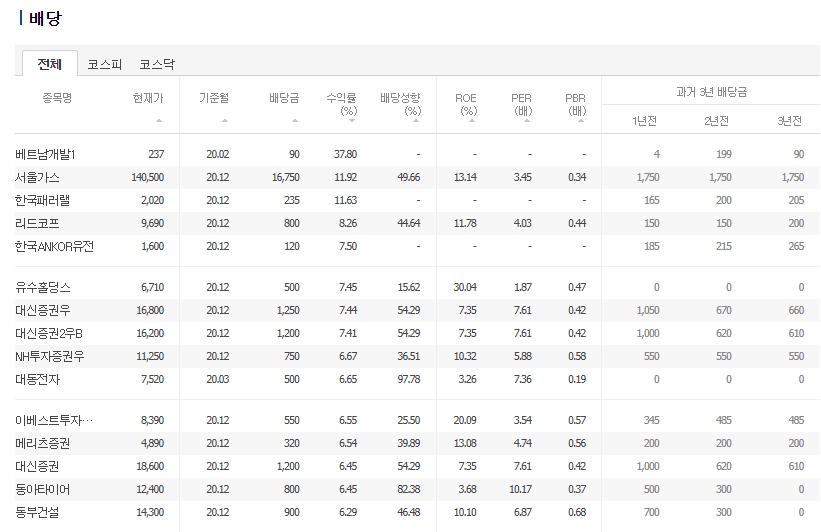Sort by ROE using its arrow
The image size is (821, 532).
[x=472, y=120]
